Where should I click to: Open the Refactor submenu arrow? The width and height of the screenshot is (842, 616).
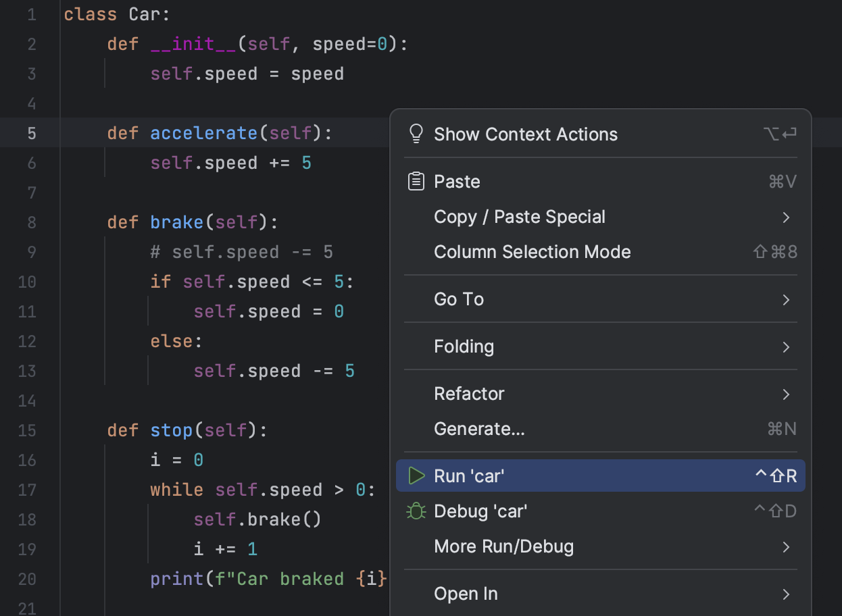(x=786, y=394)
